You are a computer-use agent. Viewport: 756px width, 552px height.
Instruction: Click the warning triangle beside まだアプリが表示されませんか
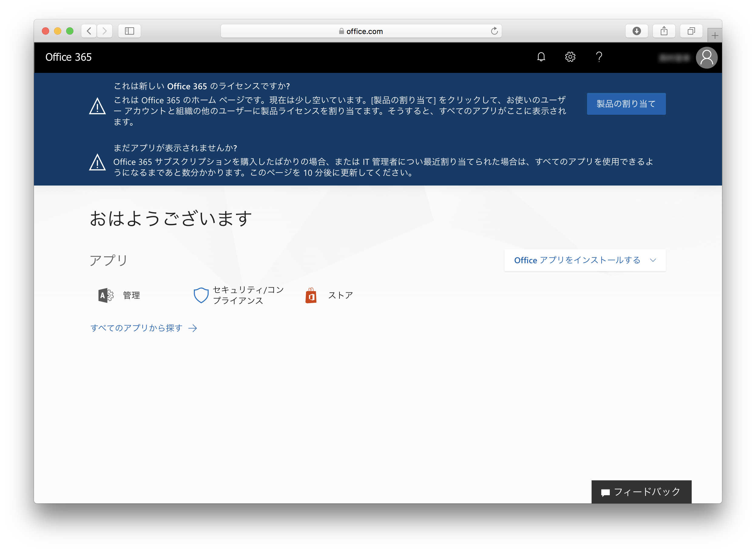97,162
